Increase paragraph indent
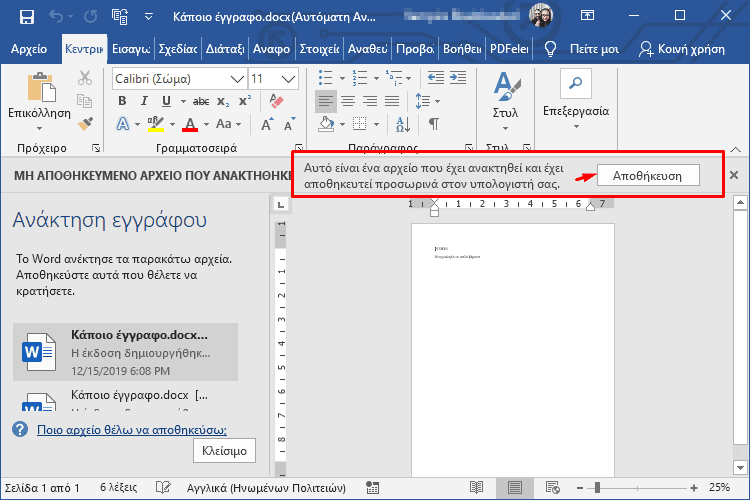750x500 pixels. (458, 78)
